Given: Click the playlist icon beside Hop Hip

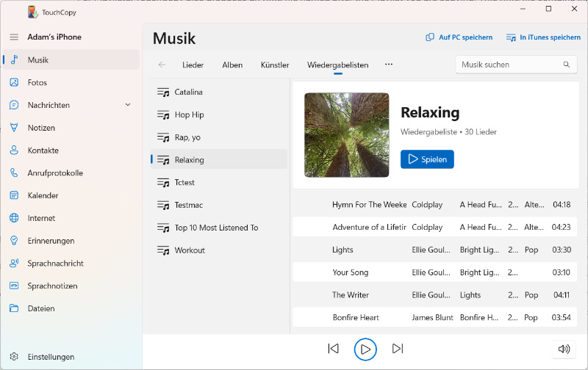Looking at the screenshot, I should [163, 115].
